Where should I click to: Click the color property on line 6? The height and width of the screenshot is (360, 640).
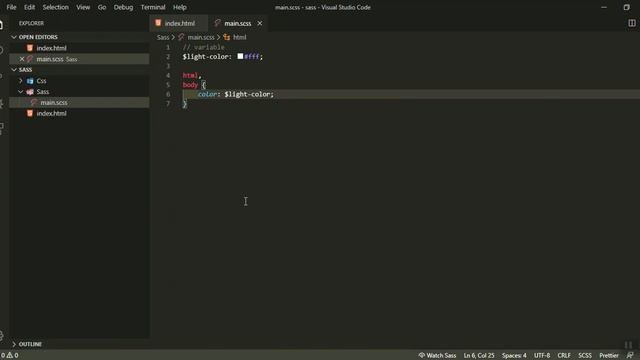(x=207, y=94)
